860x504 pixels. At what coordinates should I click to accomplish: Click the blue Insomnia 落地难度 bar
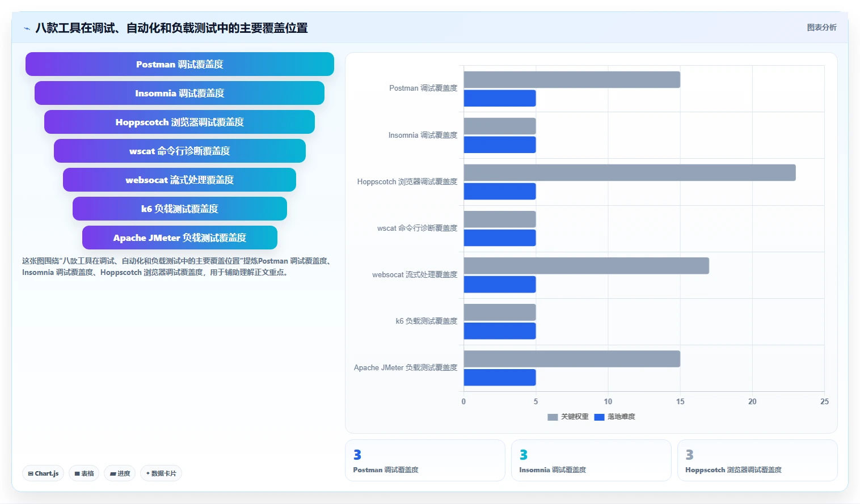(x=500, y=145)
